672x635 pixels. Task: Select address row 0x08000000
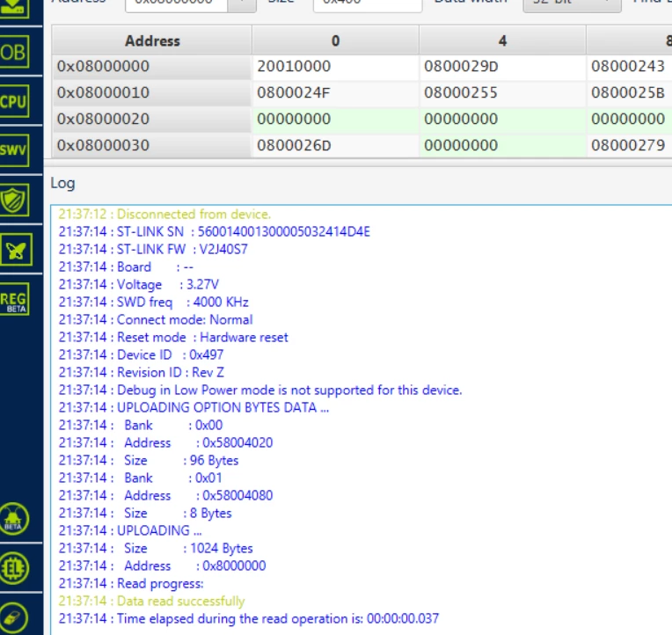151,67
